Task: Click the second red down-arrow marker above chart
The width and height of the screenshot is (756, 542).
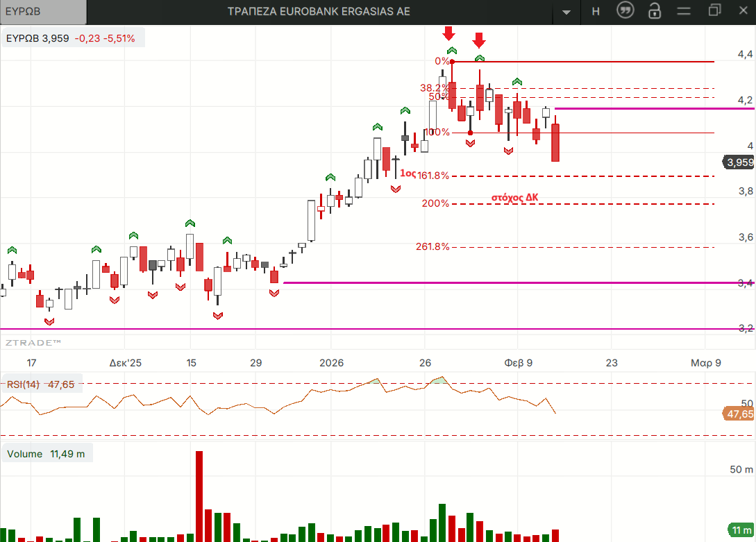Action: point(478,39)
